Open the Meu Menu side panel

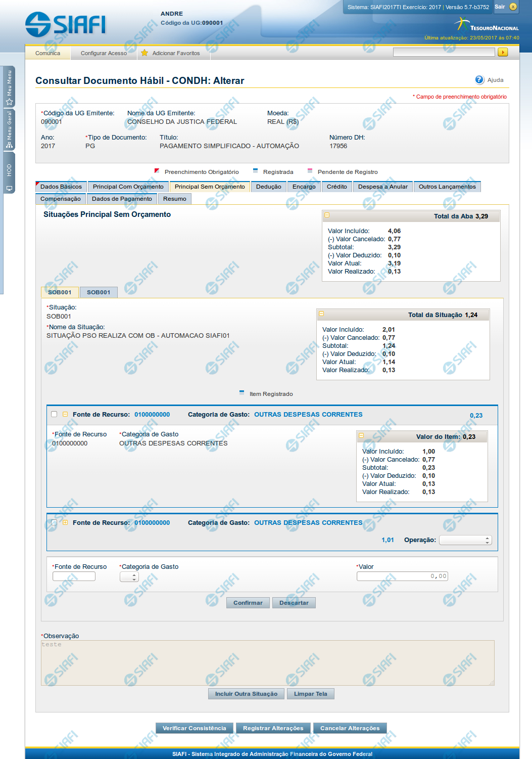[x=9, y=86]
